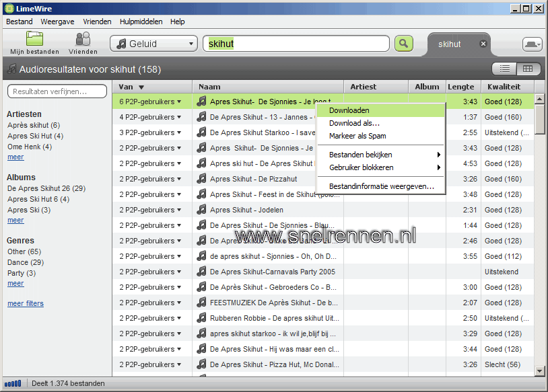The height and width of the screenshot is (392, 548).
Task: Click meer link under Albums
Action: (15, 221)
